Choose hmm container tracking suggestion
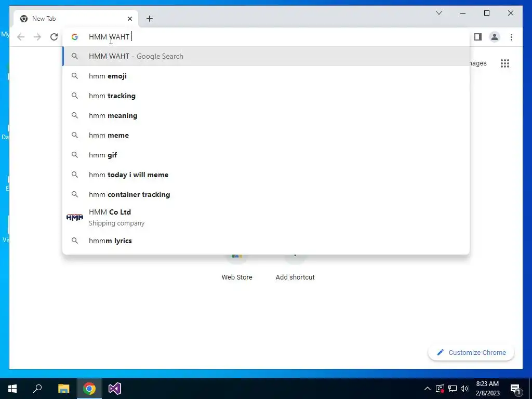 pos(266,194)
